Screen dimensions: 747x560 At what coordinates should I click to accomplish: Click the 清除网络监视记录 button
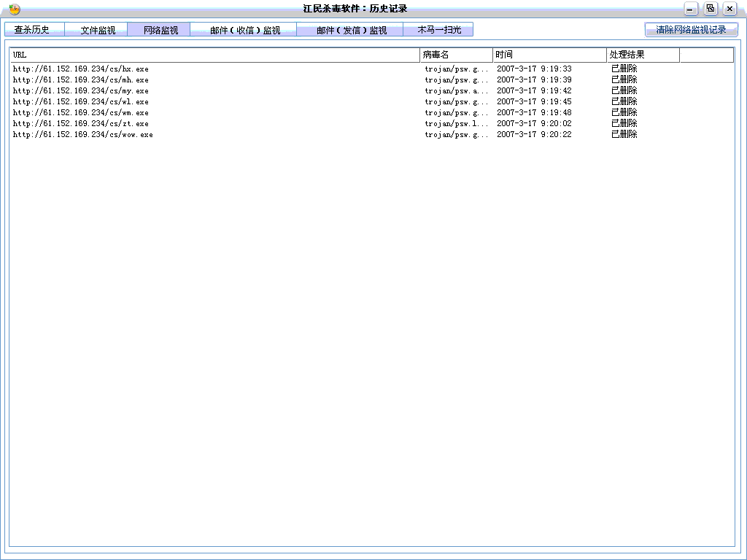coord(692,29)
